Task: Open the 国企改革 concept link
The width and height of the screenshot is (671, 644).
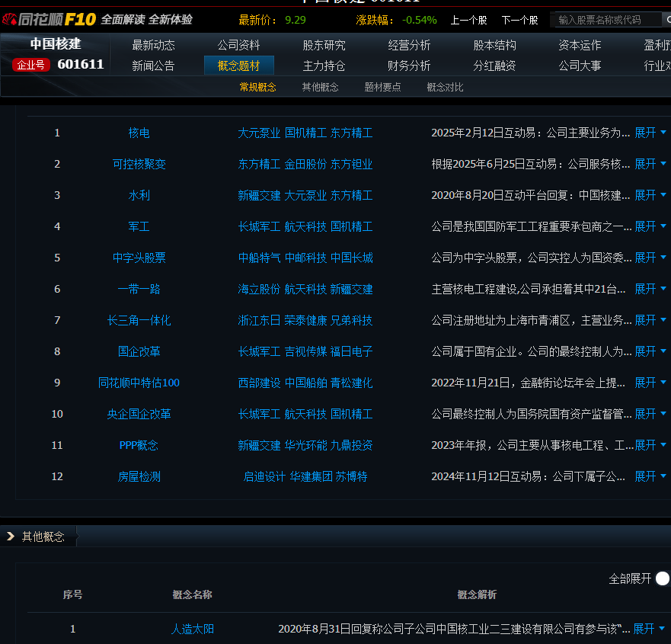Action: (139, 351)
